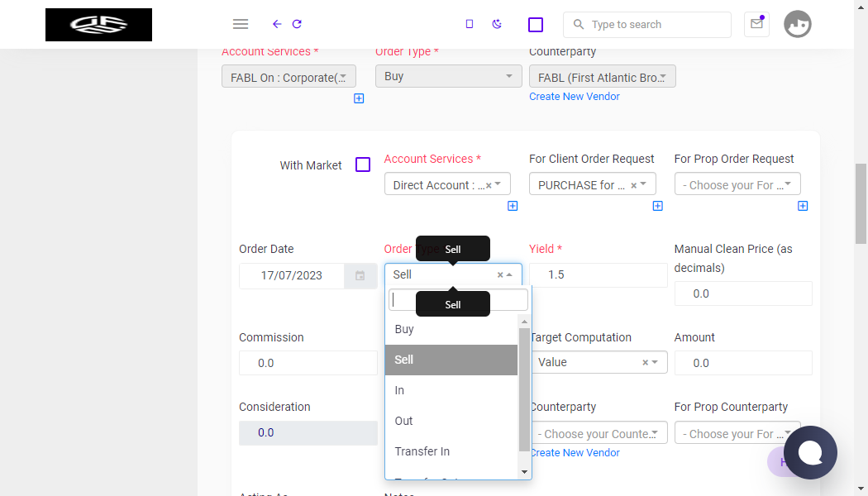The height and width of the screenshot is (496, 868).
Task: Click the Yield input field
Action: 599,275
